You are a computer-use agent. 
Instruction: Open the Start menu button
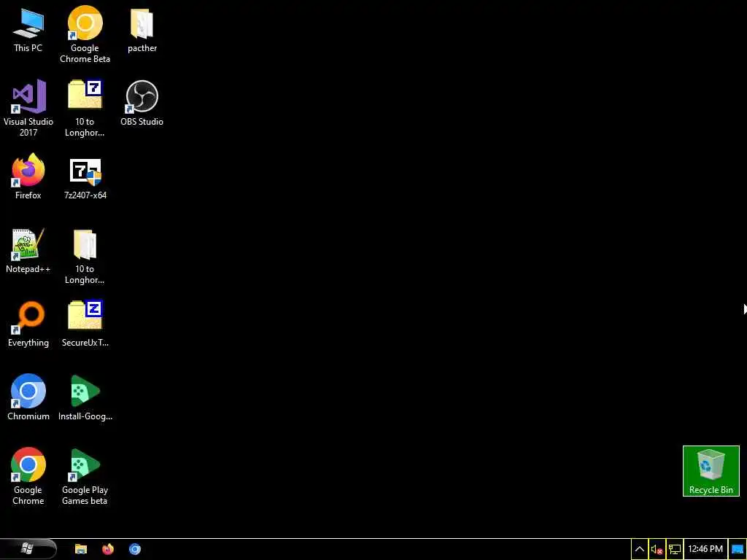tap(28, 549)
